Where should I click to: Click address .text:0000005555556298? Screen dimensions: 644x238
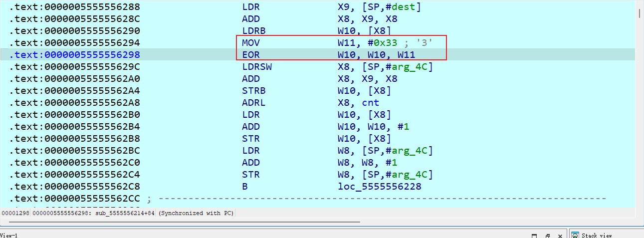pos(75,55)
